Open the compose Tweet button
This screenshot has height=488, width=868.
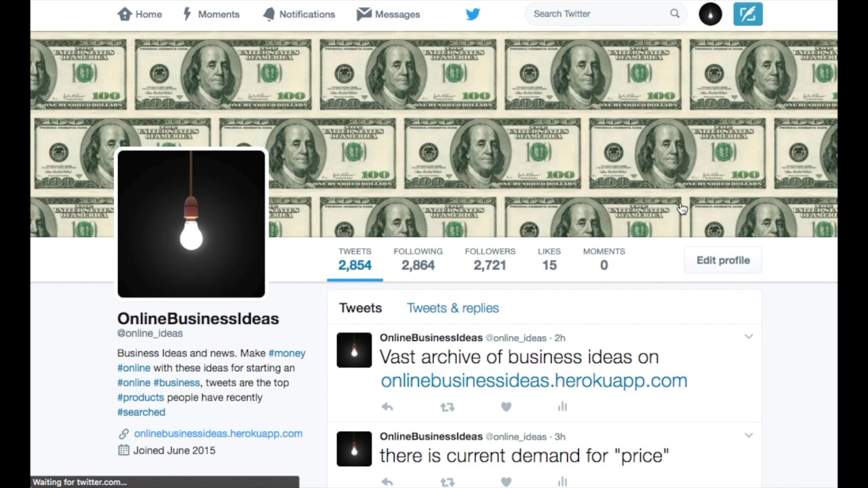(748, 14)
